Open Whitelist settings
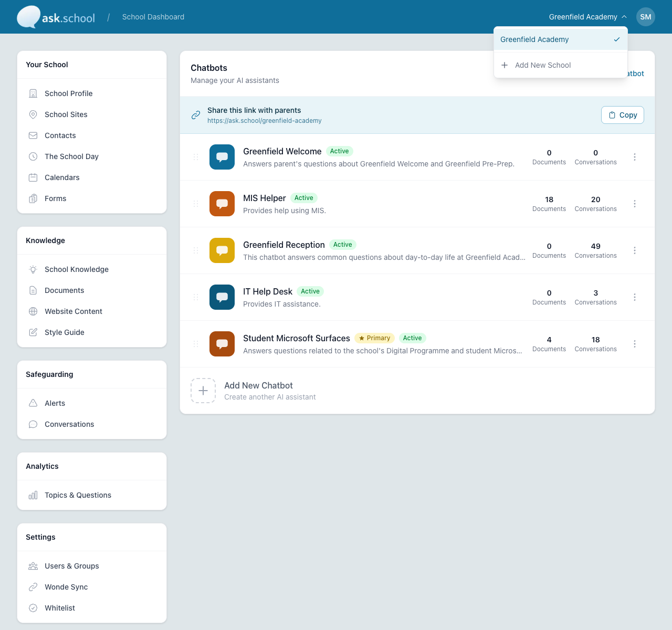 click(x=92, y=608)
